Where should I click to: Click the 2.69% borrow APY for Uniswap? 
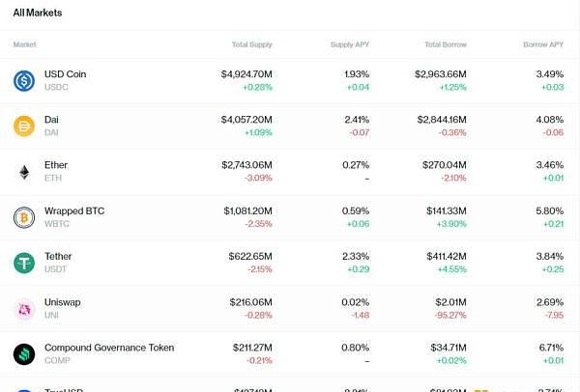[550, 302]
